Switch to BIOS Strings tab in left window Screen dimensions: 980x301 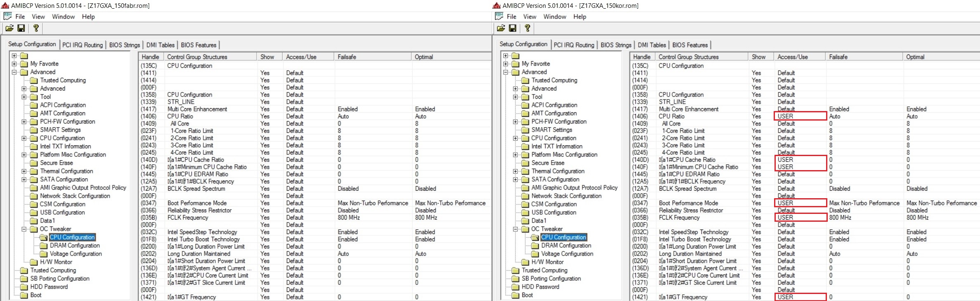(124, 45)
